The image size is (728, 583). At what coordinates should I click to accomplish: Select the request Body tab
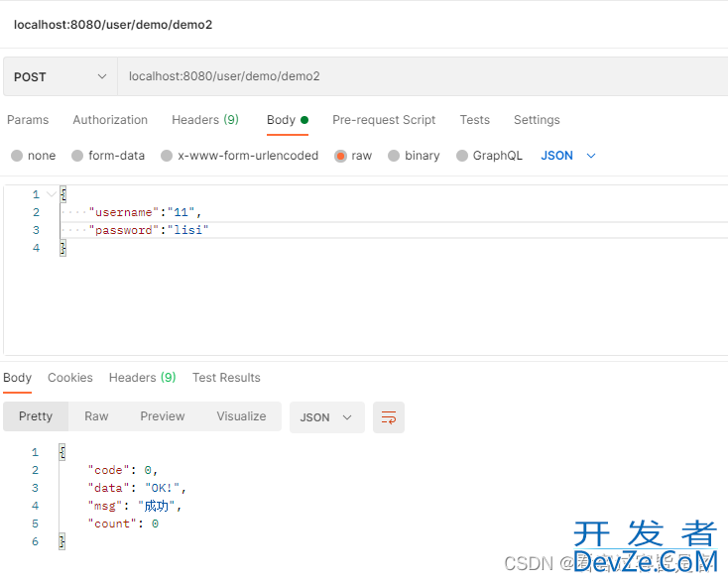tap(288, 120)
